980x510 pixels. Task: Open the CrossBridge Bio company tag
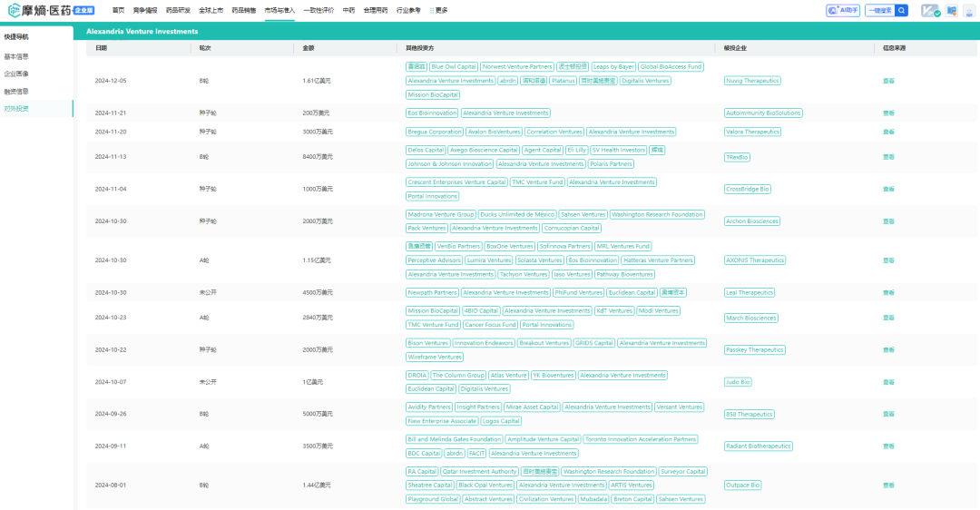tap(748, 189)
